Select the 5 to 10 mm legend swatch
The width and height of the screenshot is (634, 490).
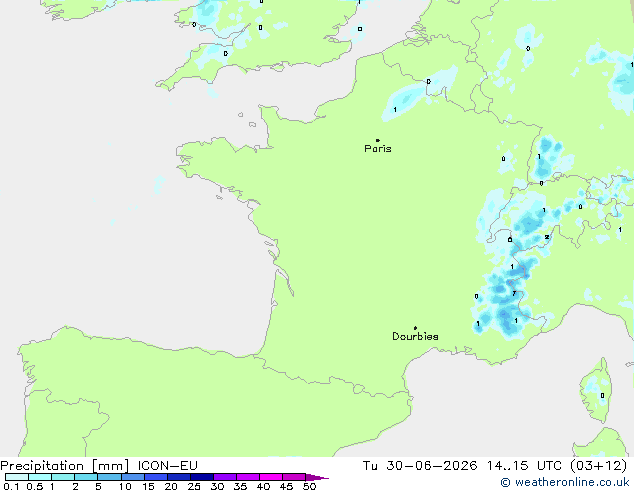[109, 477]
